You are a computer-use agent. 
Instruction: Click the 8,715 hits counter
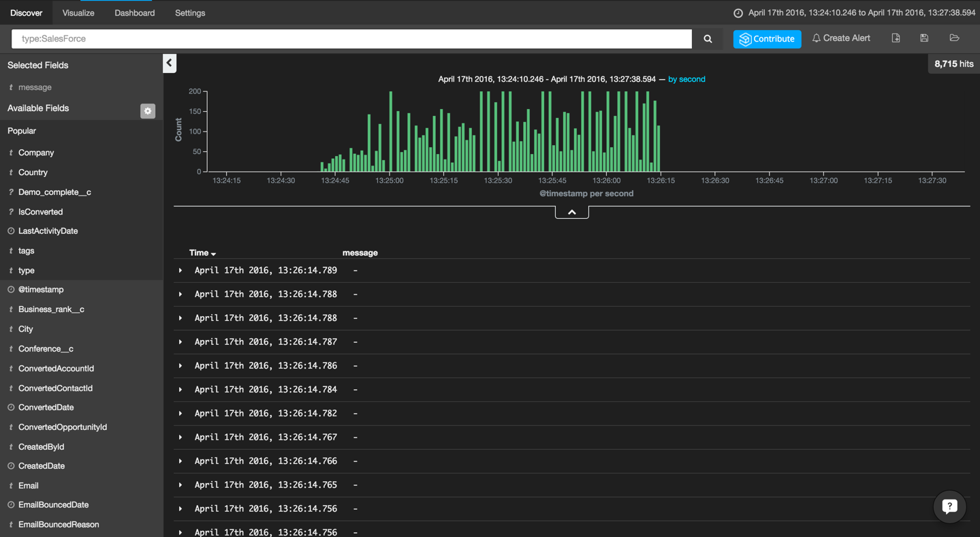953,64
